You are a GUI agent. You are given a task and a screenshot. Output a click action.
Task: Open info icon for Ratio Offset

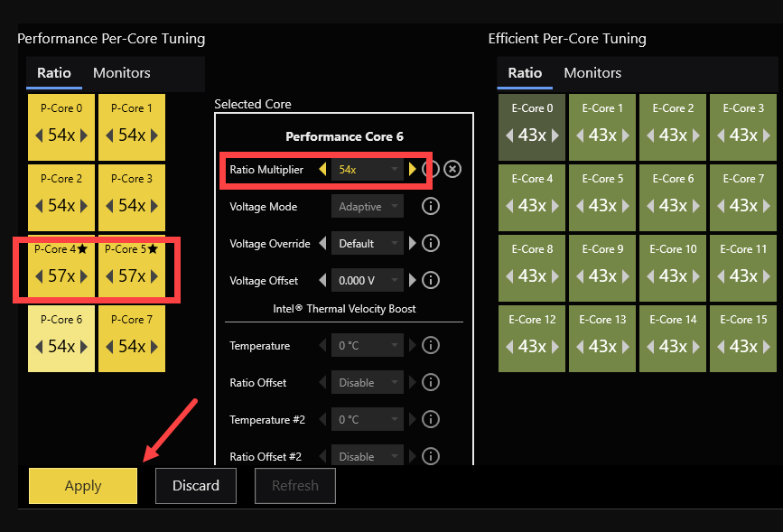(x=431, y=382)
